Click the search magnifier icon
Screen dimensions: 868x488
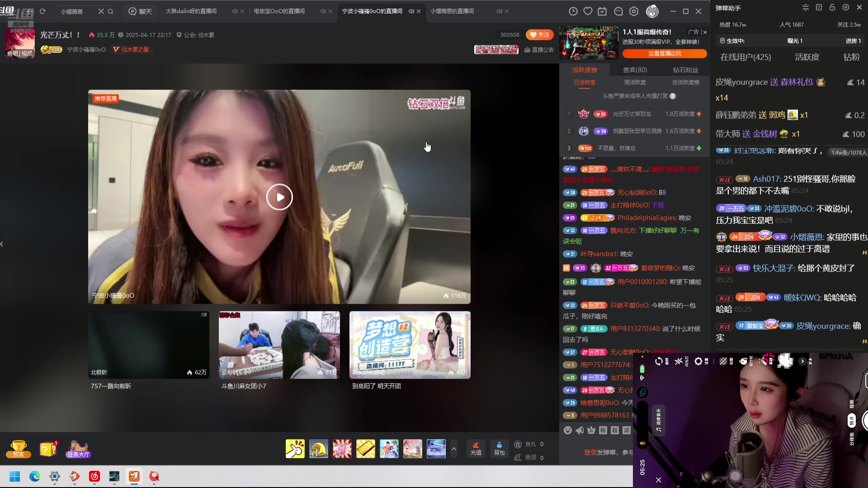tap(110, 11)
